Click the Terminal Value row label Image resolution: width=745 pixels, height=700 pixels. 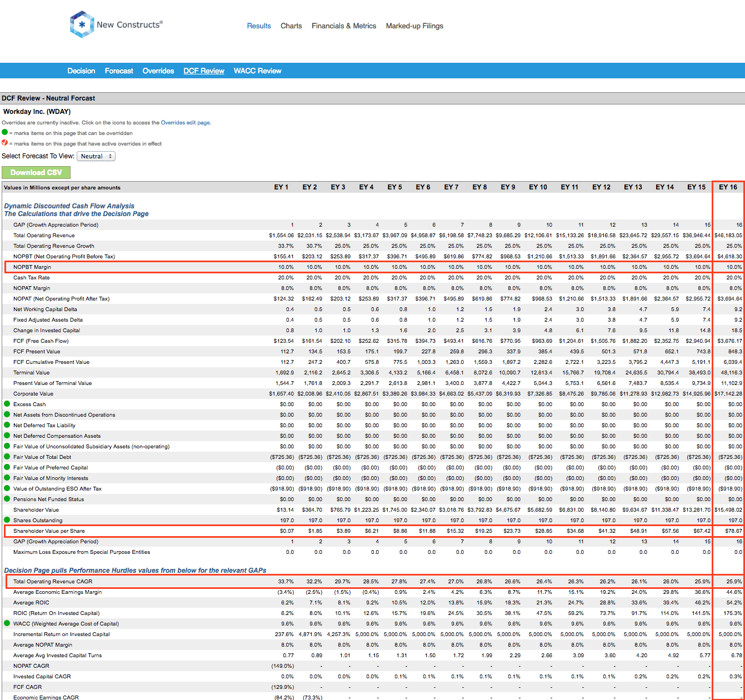click(x=31, y=373)
